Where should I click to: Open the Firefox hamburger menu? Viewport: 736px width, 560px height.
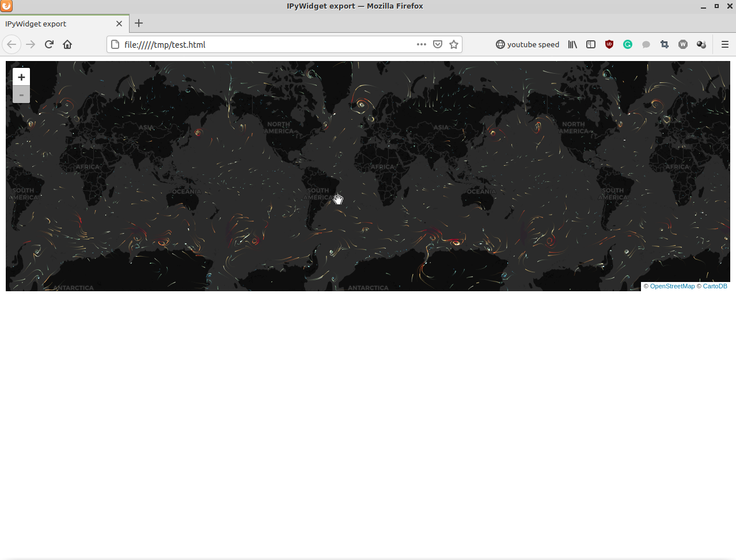point(724,44)
